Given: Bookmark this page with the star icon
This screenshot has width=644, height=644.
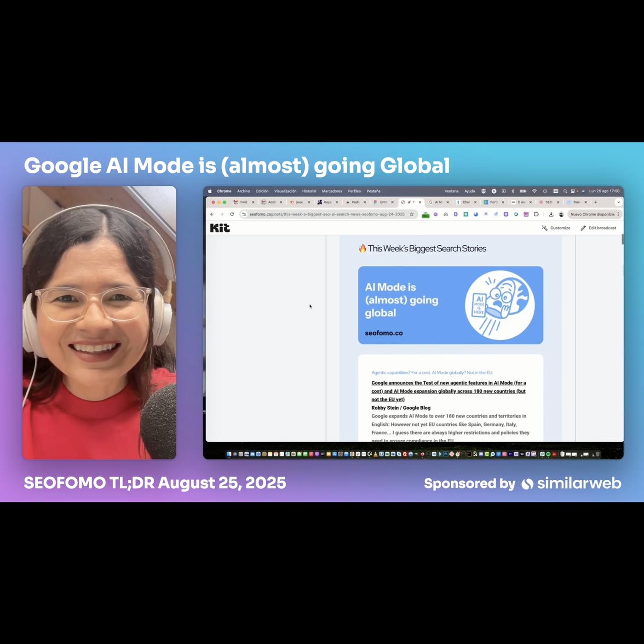Looking at the screenshot, I should (412, 214).
